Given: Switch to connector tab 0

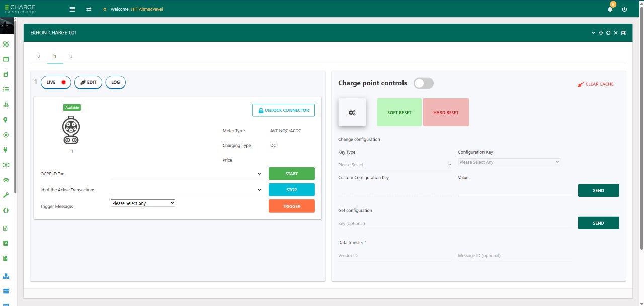Looking at the screenshot, I should 39,56.
